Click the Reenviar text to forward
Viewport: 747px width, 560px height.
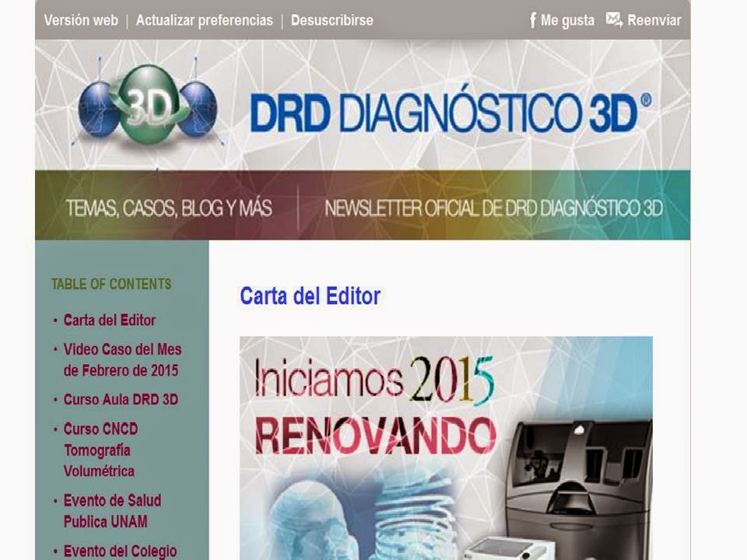coord(655,19)
